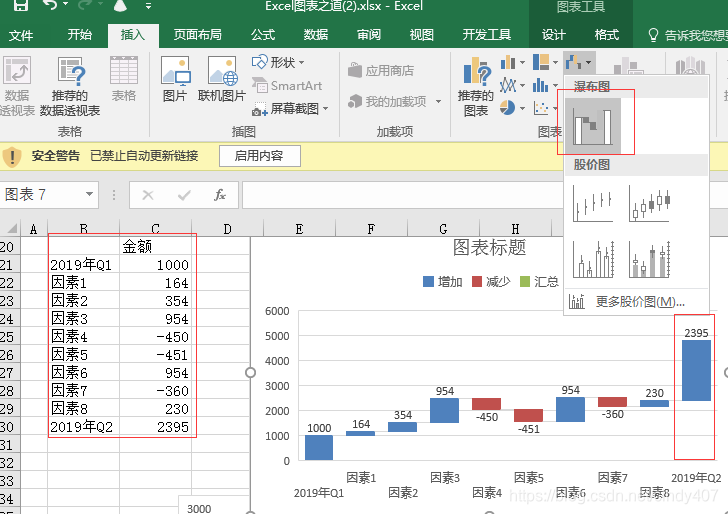Screen dimensions: 728x514
Task: Click the formula cancel X icon
Action: point(148,195)
